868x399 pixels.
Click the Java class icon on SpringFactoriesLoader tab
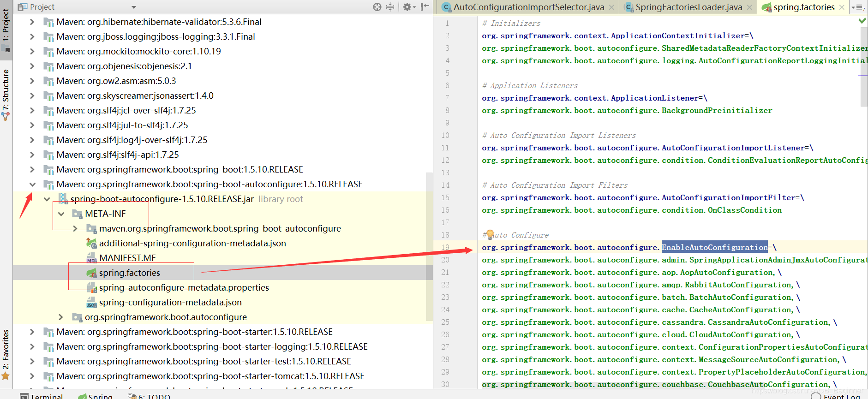pyautogui.click(x=629, y=7)
